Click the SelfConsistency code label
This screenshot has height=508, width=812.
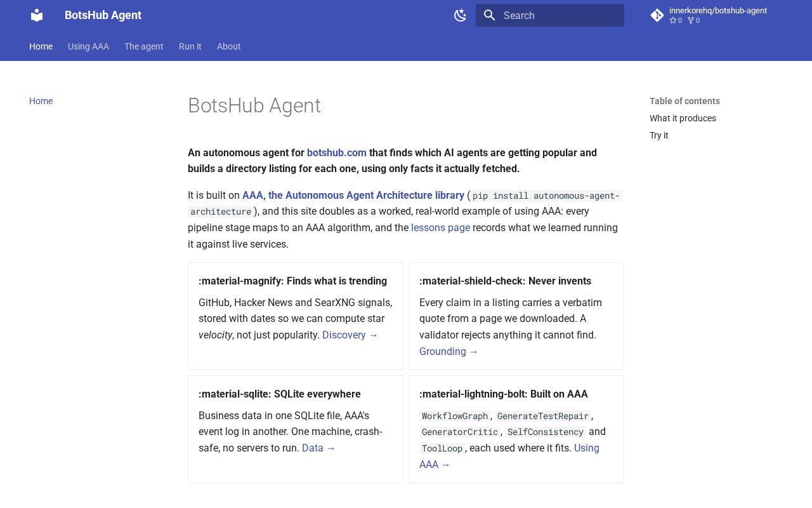coord(546,432)
